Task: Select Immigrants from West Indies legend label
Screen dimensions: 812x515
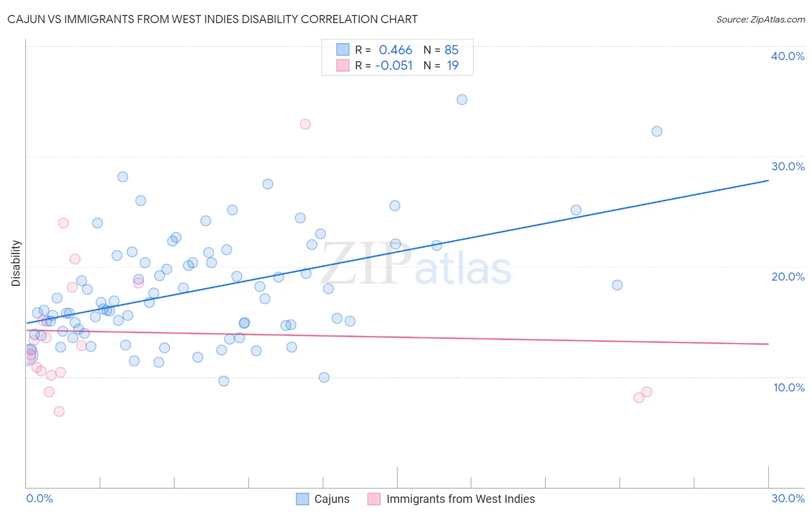Action: [x=461, y=499]
